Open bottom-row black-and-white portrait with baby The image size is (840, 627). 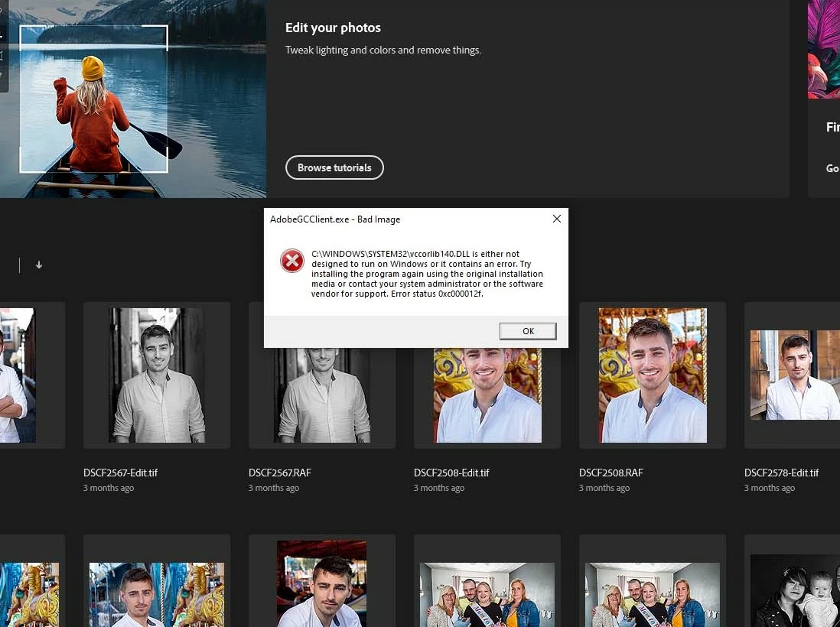click(795, 590)
